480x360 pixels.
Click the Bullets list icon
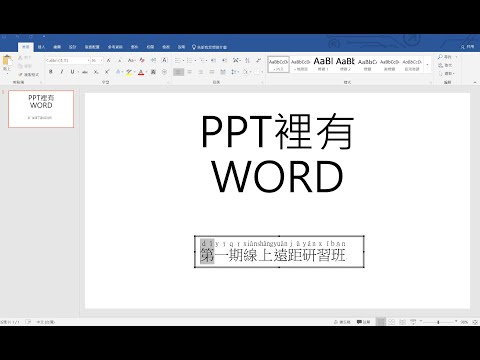[x=178, y=60]
